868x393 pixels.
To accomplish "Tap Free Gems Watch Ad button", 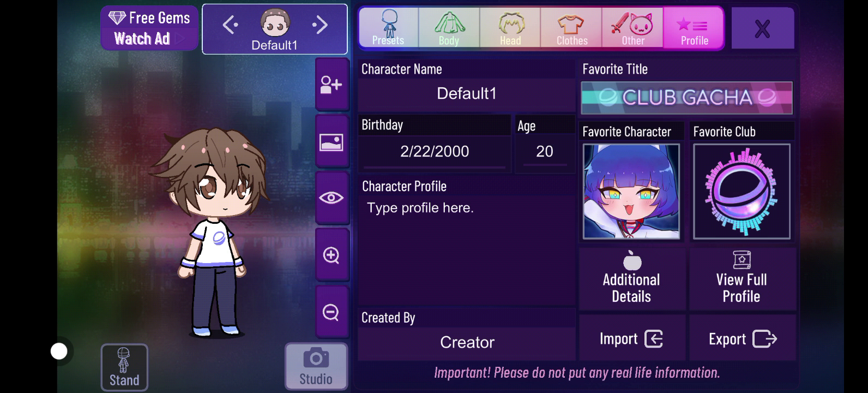I will 149,28.
